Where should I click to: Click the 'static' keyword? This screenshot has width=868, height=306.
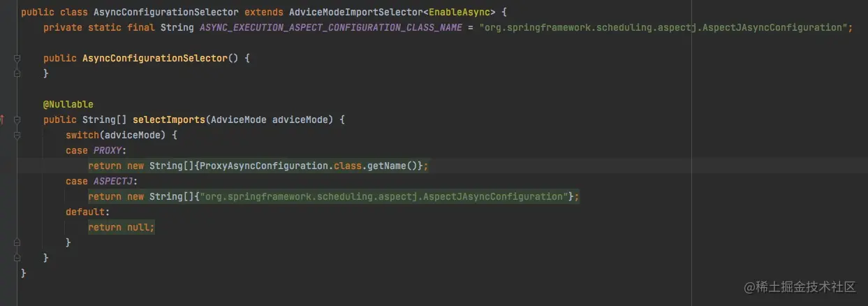coord(105,27)
